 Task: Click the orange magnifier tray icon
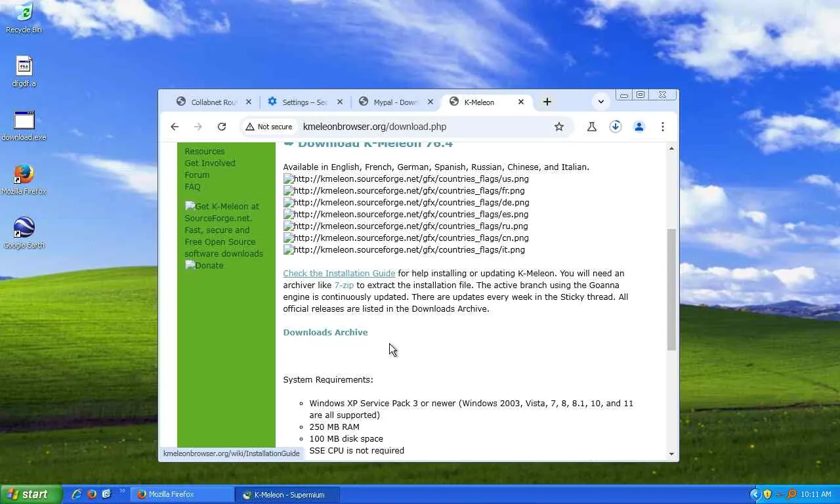click(791, 495)
